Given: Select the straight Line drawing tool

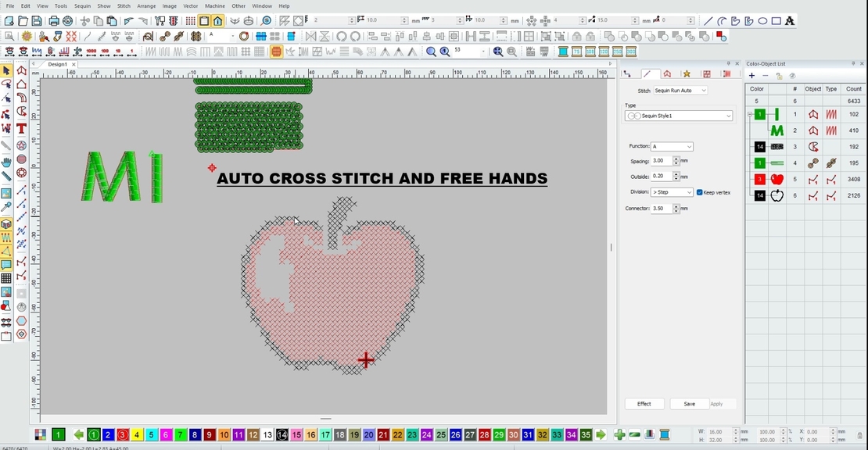Looking at the screenshot, I should tap(708, 21).
